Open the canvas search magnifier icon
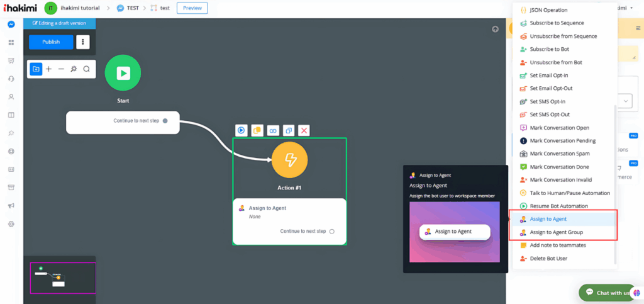Viewport: 644px width, 304px height. click(87, 69)
